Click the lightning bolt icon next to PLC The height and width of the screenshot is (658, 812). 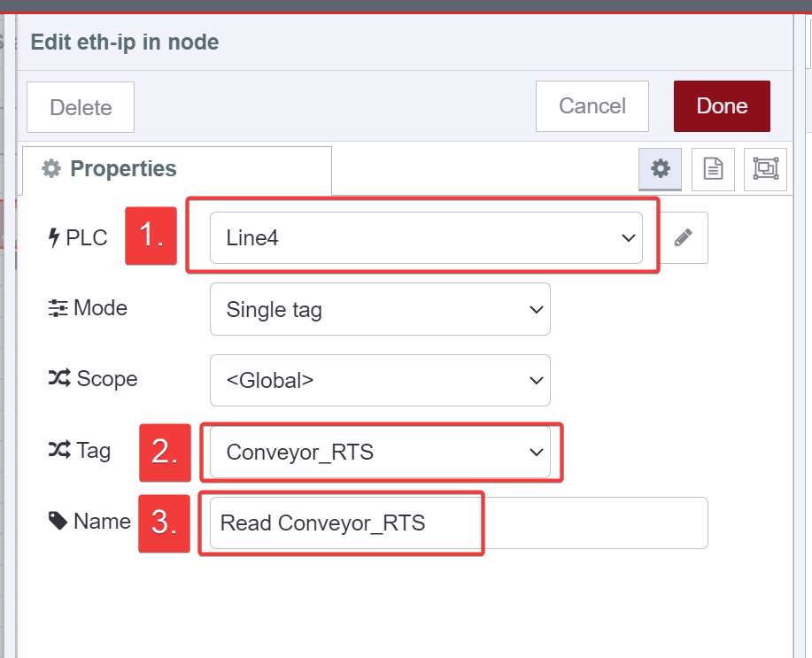[53, 236]
